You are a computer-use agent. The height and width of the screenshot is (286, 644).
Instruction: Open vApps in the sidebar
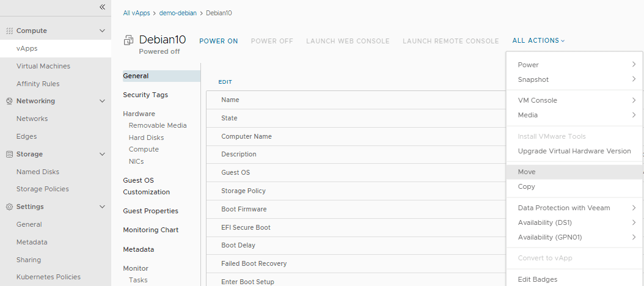pos(56,48)
